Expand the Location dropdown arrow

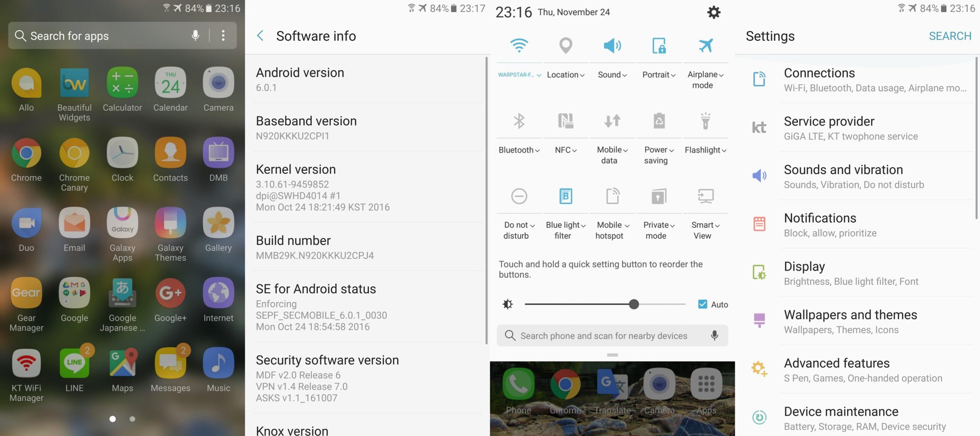(582, 75)
